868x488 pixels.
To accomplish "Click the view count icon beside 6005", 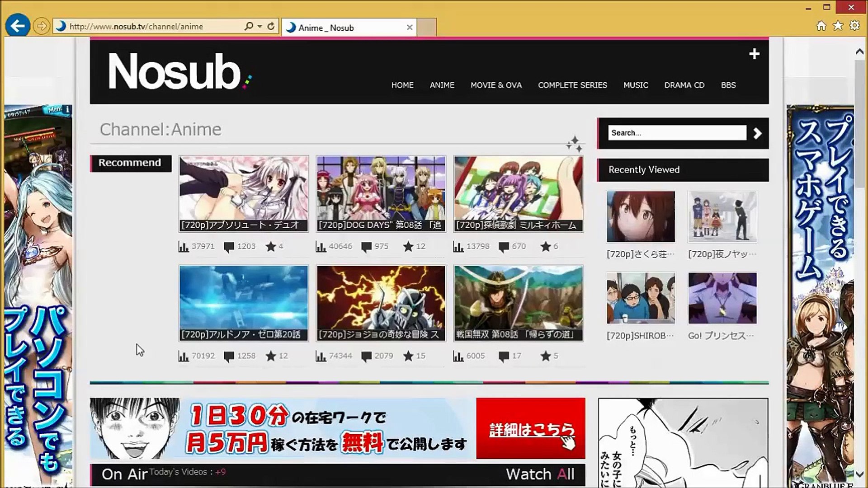I will coord(458,356).
